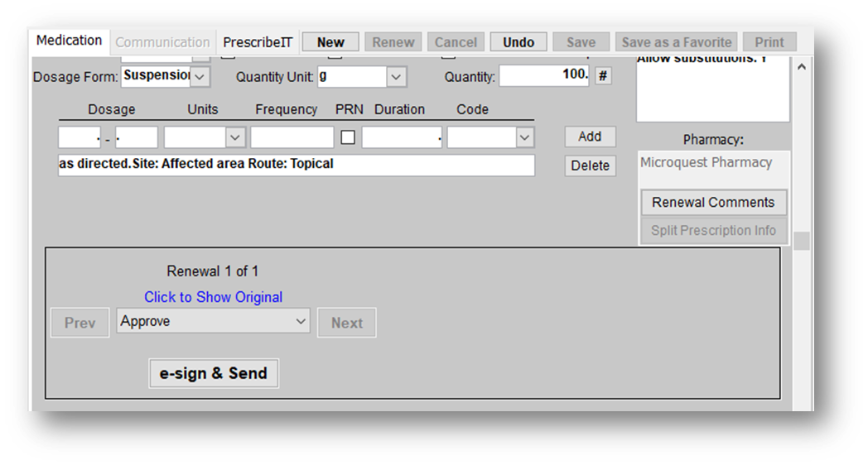The image size is (868, 465).
Task: Click the 'as directed' instructions field
Action: [297, 165]
